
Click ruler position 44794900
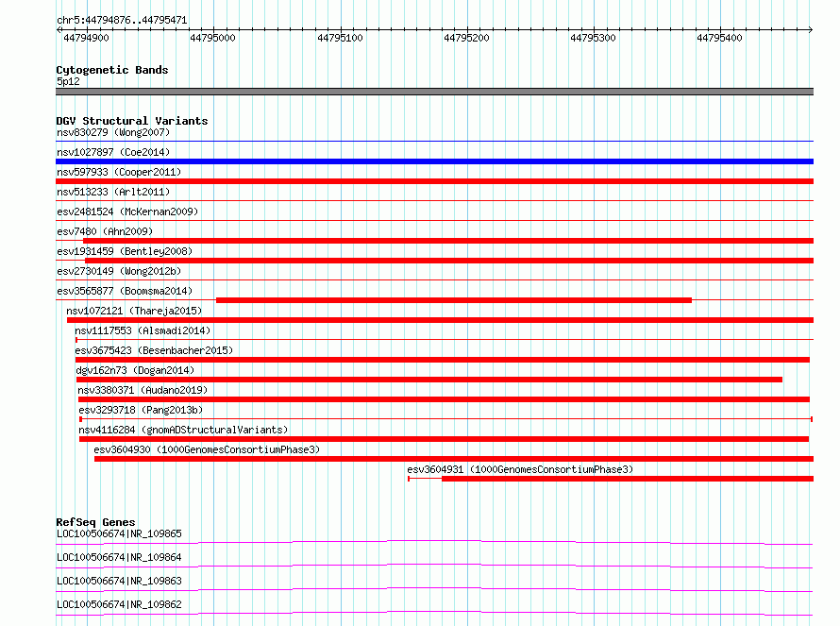coord(86,38)
